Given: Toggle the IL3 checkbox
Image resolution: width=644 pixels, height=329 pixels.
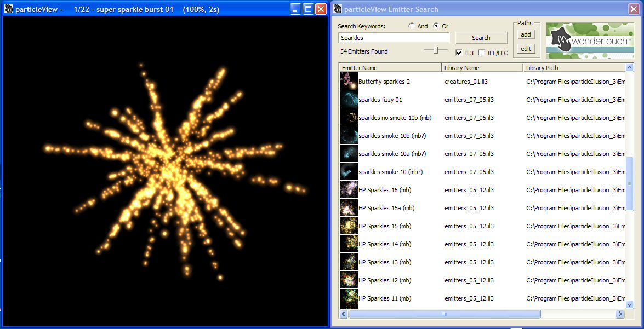Looking at the screenshot, I should coord(459,53).
